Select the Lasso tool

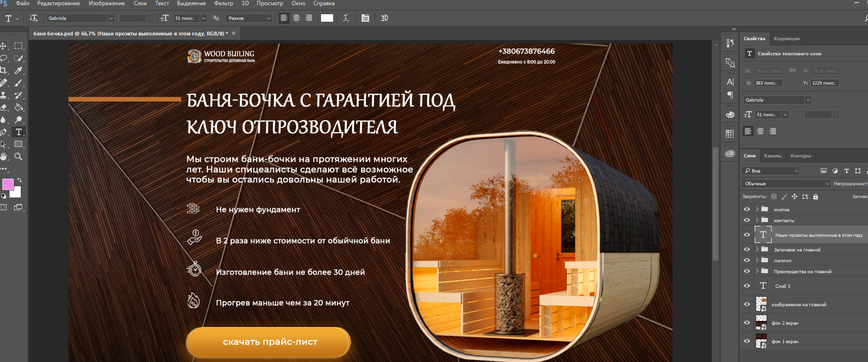pos(3,58)
